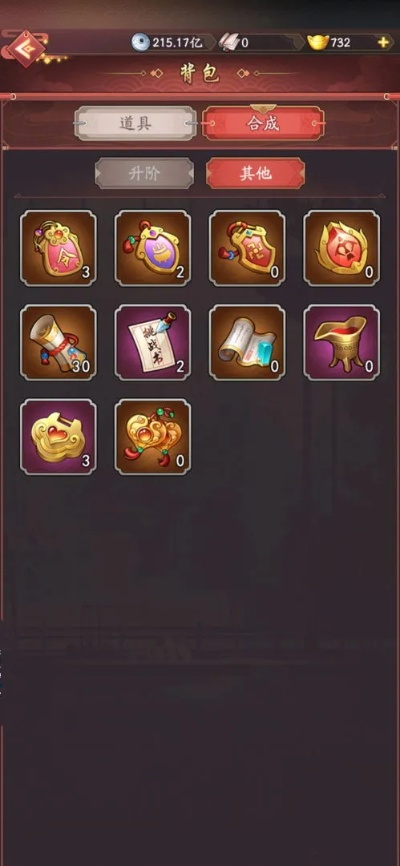Add gold ingots with the plus button
Screen dimensions: 400x866
pyautogui.click(x=383, y=42)
